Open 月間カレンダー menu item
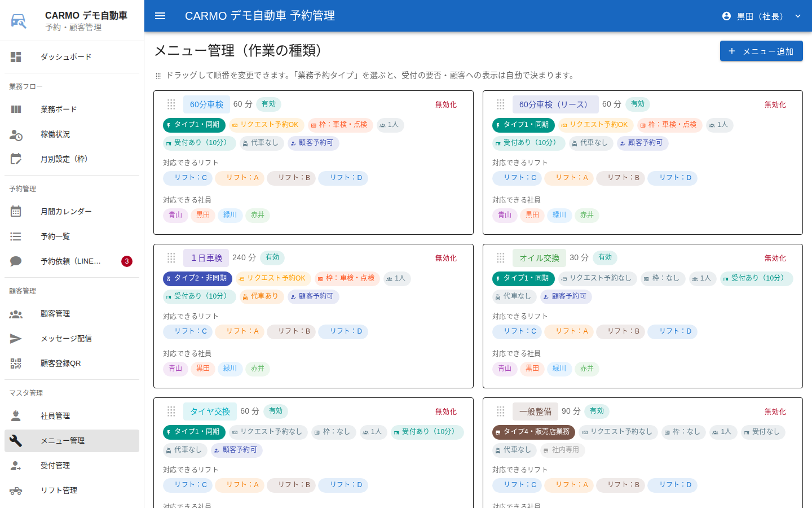Viewport: 812px width, 508px height. (72, 212)
